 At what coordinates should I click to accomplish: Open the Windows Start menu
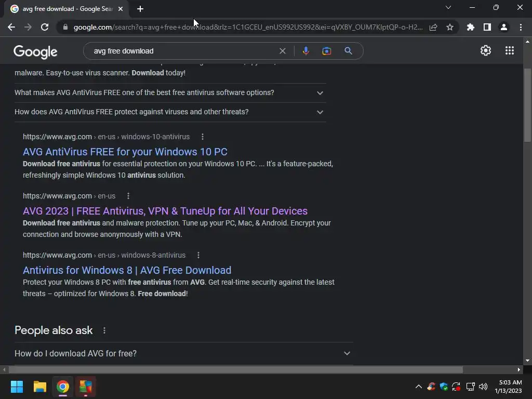[17, 387]
